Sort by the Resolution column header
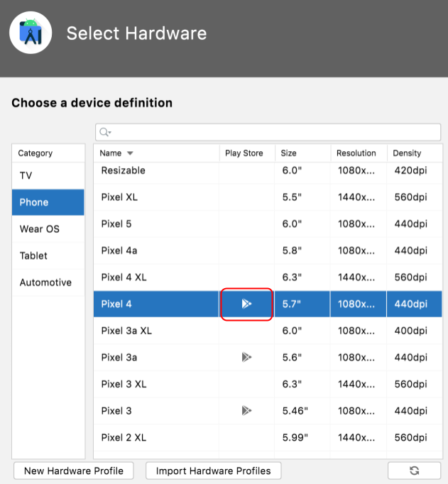Image resolution: width=448 pixels, height=484 pixels. click(358, 153)
